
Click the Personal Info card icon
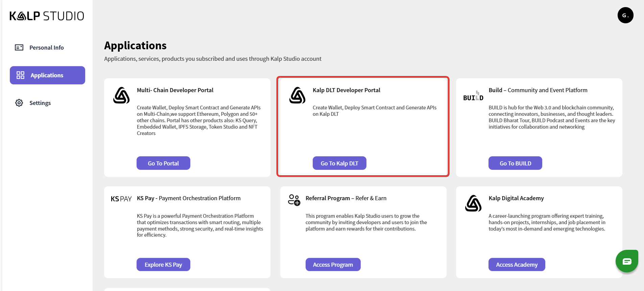tap(19, 48)
